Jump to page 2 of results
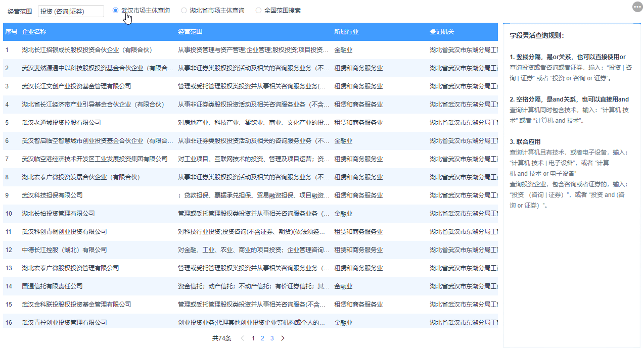The width and height of the screenshot is (644, 350). pyautogui.click(x=262, y=338)
